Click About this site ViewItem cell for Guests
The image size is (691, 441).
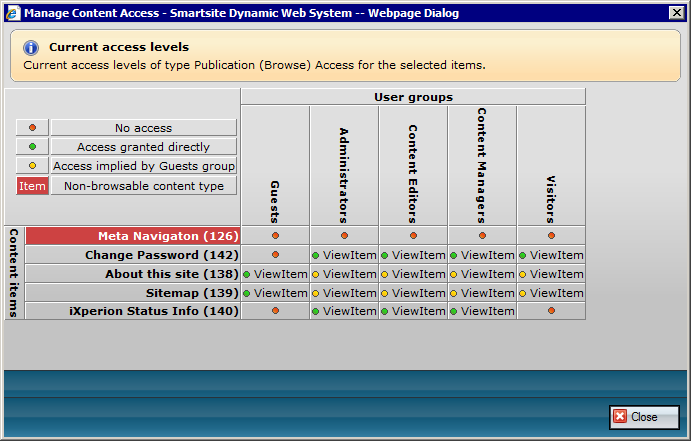[x=275, y=274]
